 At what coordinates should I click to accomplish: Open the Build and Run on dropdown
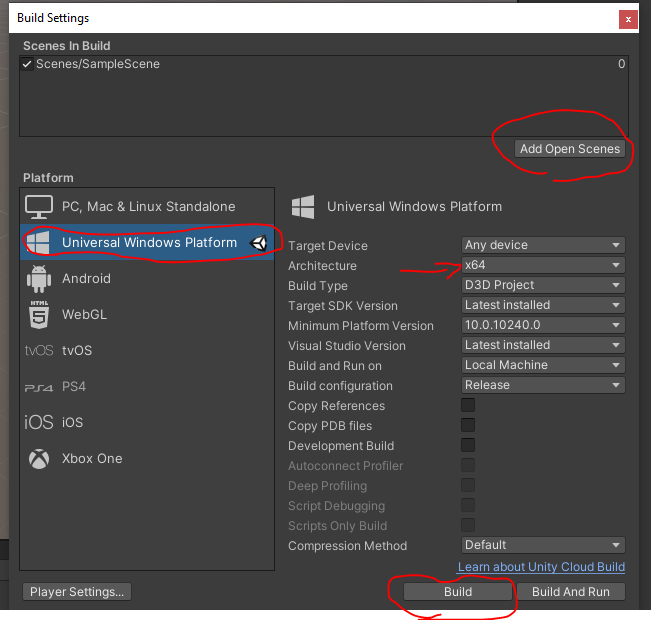pyautogui.click(x=543, y=365)
